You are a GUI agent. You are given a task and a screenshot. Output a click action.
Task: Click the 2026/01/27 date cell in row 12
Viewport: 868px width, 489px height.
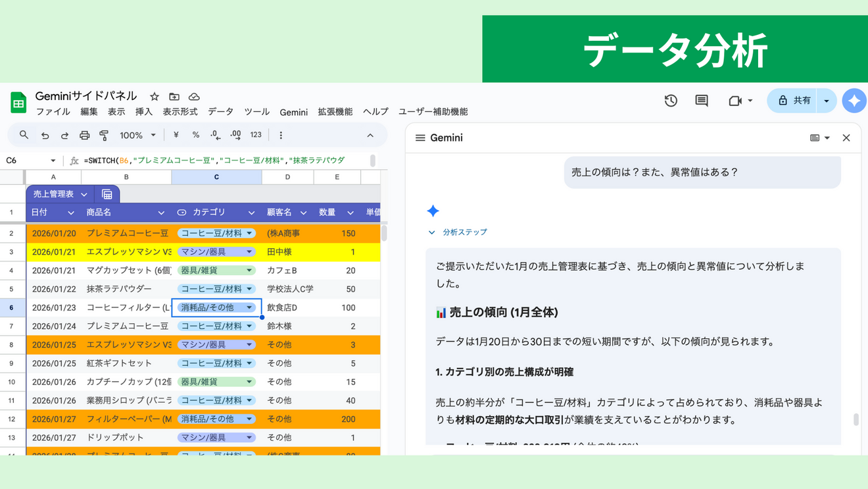53,419
